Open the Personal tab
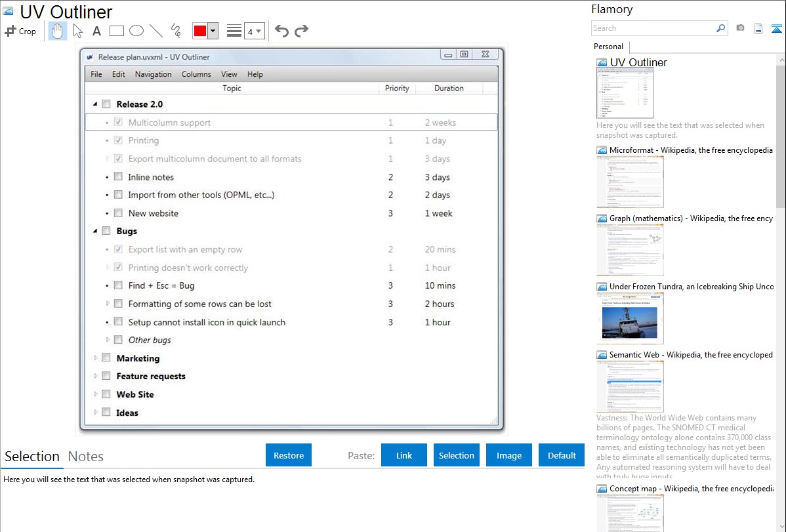Image resolution: width=786 pixels, height=532 pixels. tap(608, 47)
